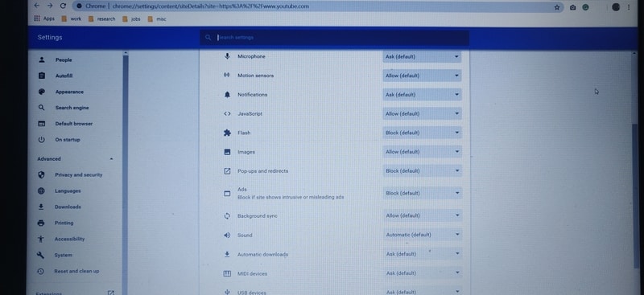
Task: Click the site info icon in address bar
Action: coord(79,6)
